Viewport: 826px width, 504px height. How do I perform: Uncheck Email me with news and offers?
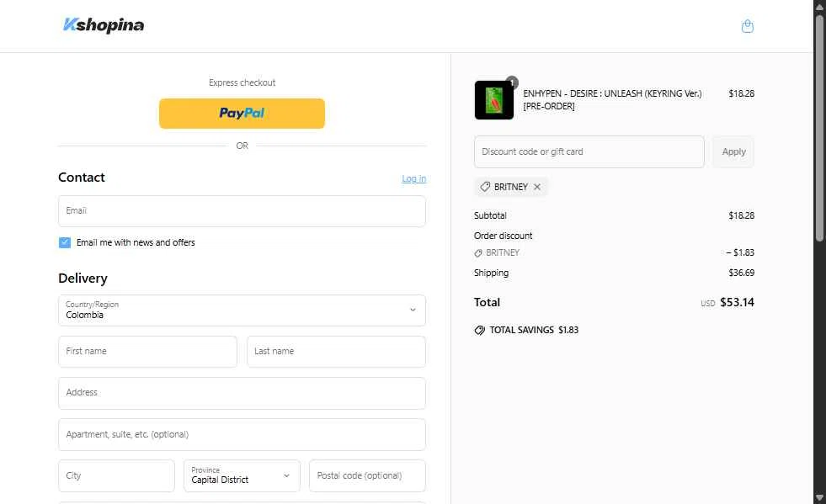coord(65,242)
